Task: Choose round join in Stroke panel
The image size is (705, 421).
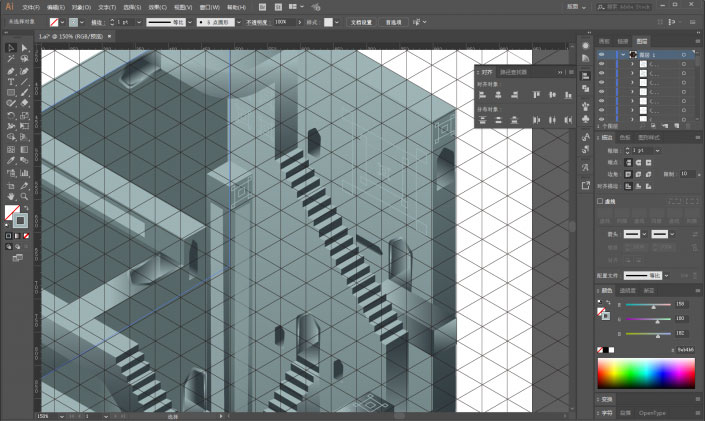Action: pos(638,174)
